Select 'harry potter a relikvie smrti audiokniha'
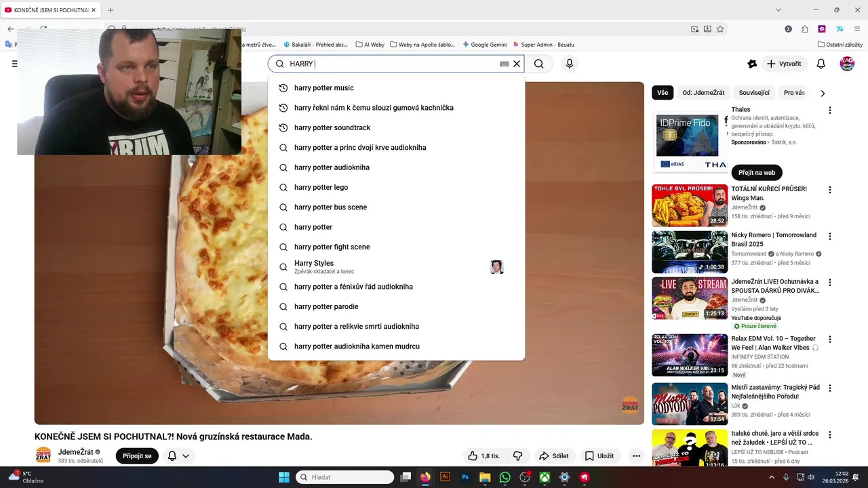 pyautogui.click(x=396, y=327)
